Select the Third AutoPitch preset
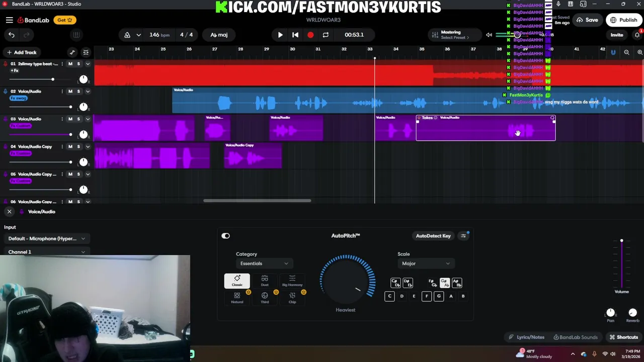Screen dimensions: 644x362 [x=265, y=298]
